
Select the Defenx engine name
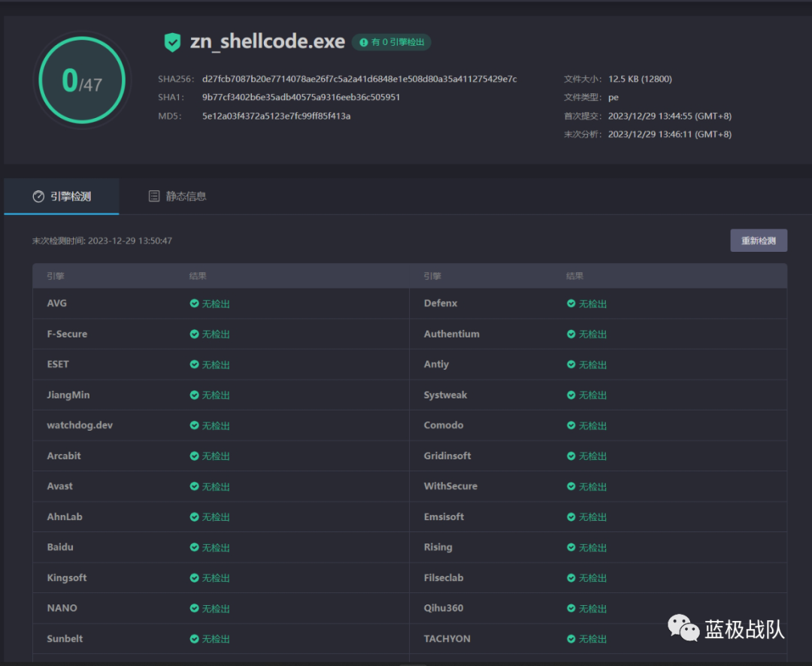pyautogui.click(x=441, y=304)
